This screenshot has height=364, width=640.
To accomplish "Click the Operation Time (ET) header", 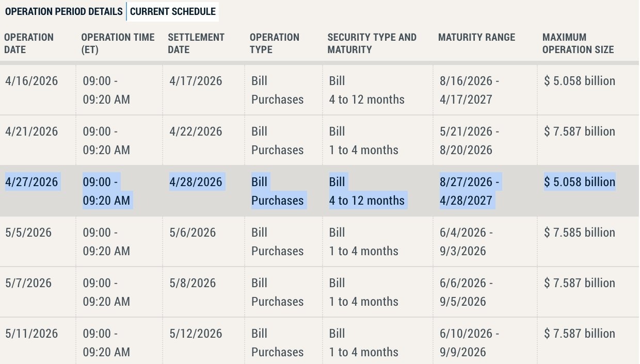I will point(118,43).
